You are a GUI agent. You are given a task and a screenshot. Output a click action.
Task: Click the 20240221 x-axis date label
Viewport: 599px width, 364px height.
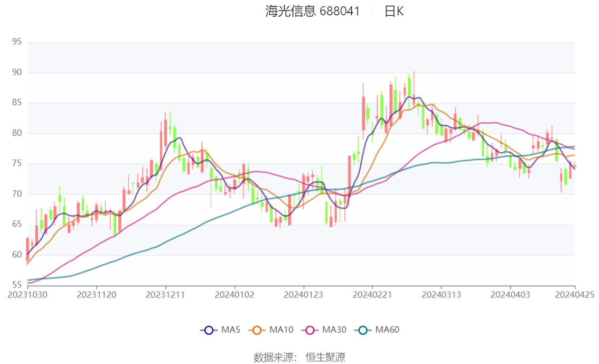point(372,295)
